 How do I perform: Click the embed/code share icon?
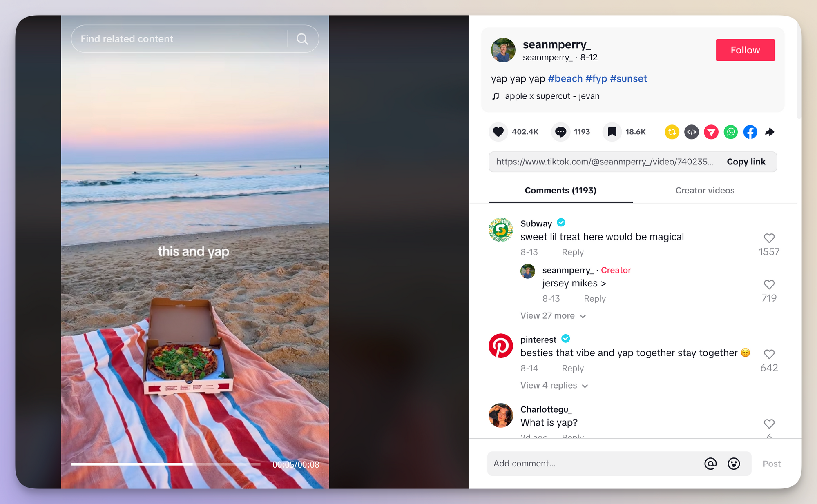pyautogui.click(x=691, y=131)
